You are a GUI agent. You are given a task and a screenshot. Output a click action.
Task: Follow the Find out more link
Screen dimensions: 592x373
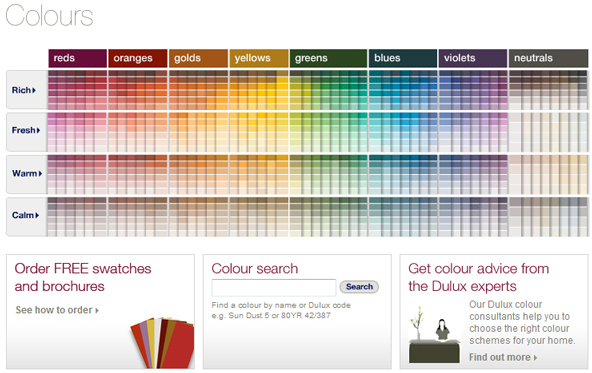click(x=503, y=357)
